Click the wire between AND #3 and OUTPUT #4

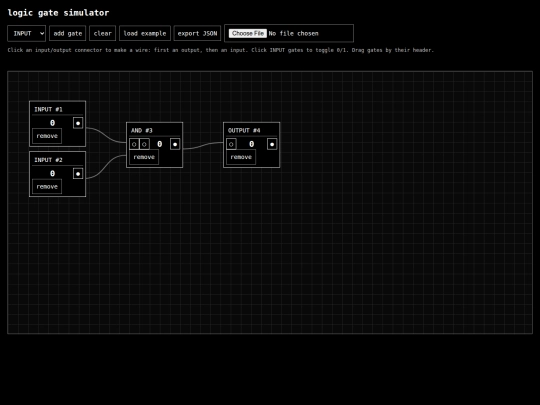pyautogui.click(x=203, y=146)
